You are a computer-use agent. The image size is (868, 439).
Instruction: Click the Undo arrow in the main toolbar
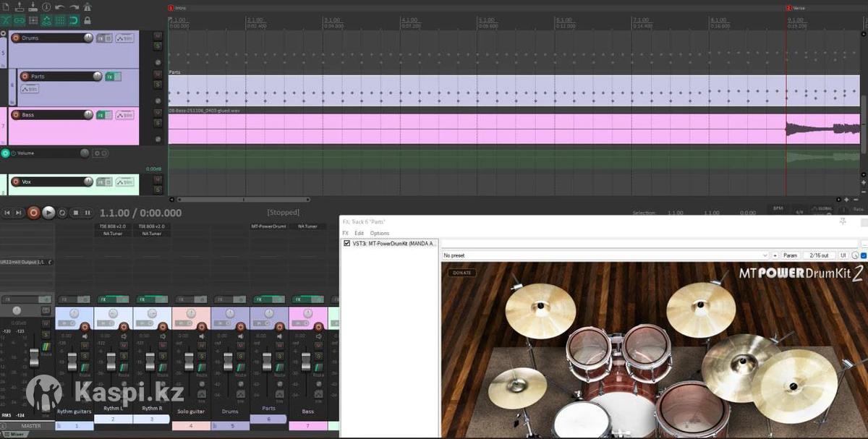pos(60,7)
